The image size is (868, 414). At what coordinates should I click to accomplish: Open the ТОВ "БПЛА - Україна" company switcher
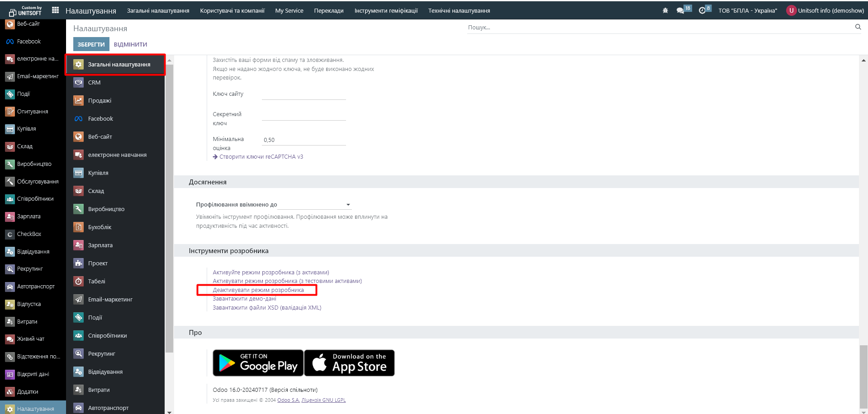[747, 10]
